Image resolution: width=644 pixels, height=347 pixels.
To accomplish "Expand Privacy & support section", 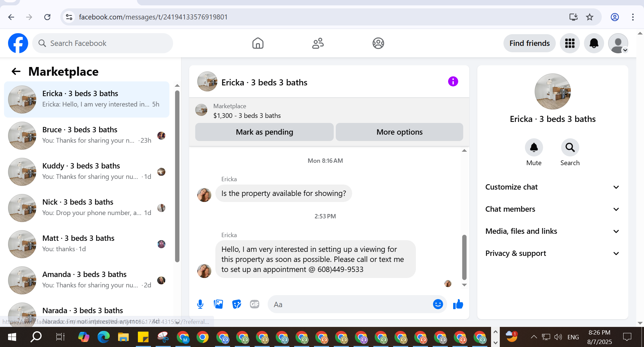I will (552, 253).
